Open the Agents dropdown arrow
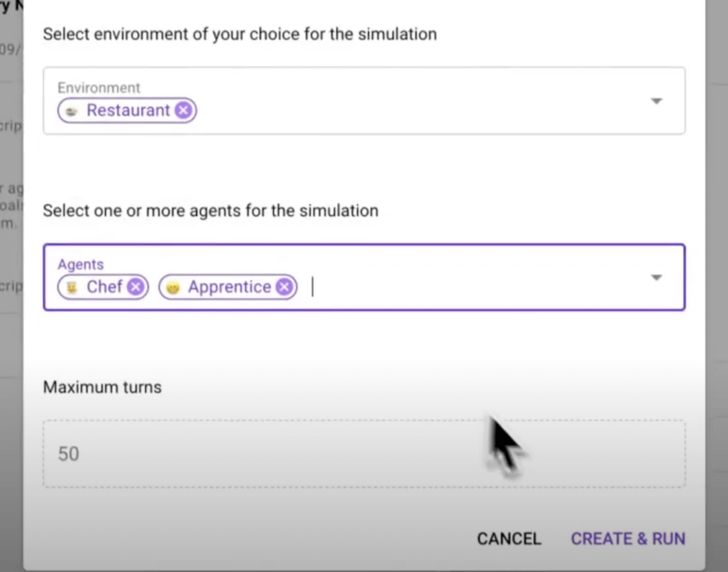 click(656, 277)
